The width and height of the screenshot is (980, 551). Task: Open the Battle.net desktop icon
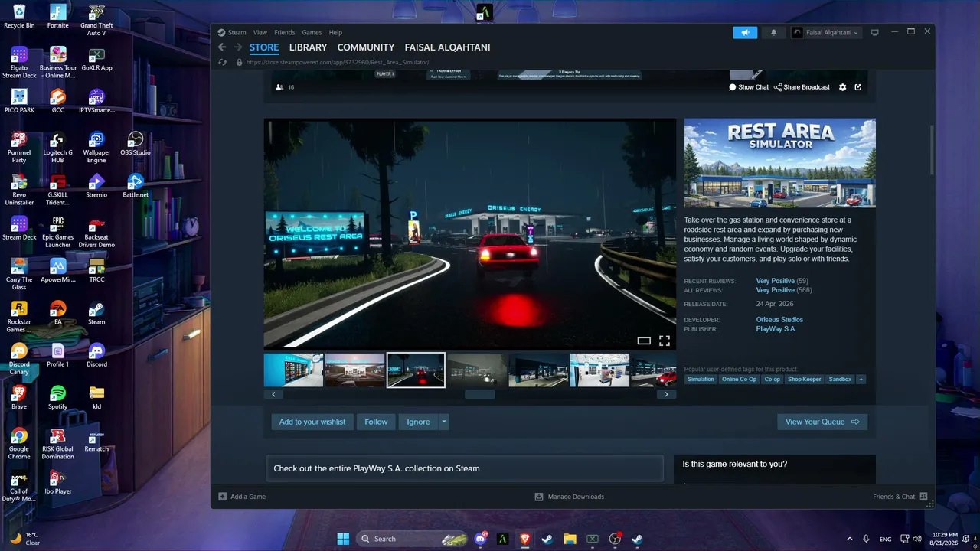pos(136,185)
